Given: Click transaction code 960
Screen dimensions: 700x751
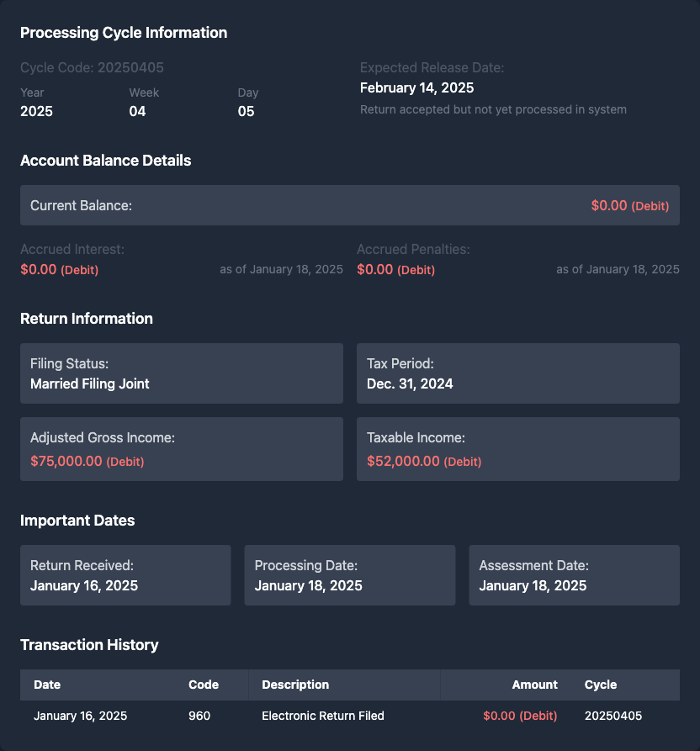Looking at the screenshot, I should pyautogui.click(x=199, y=716).
